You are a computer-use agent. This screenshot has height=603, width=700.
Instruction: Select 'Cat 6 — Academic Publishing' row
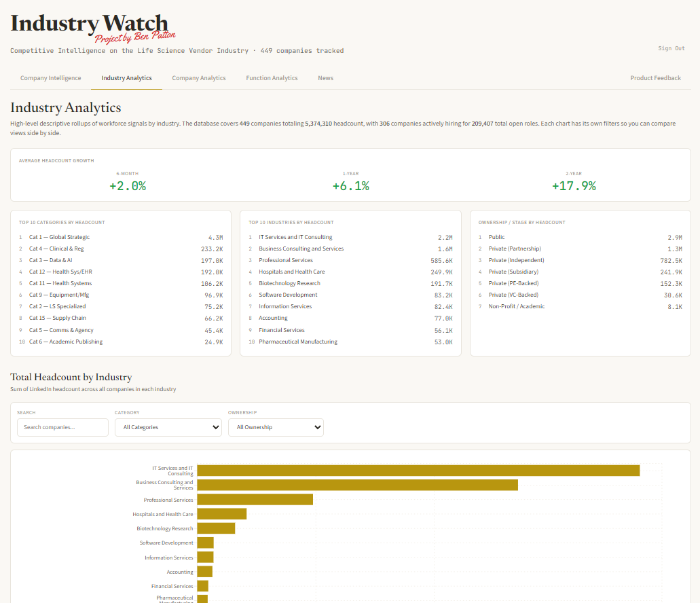tap(121, 342)
